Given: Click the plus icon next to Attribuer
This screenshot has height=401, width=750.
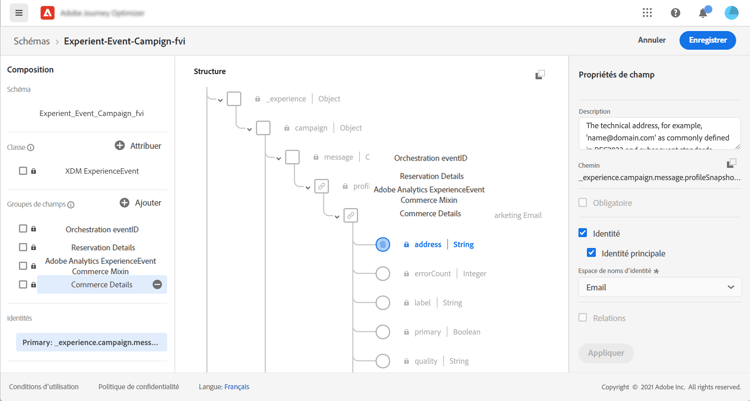Looking at the screenshot, I should (x=120, y=146).
